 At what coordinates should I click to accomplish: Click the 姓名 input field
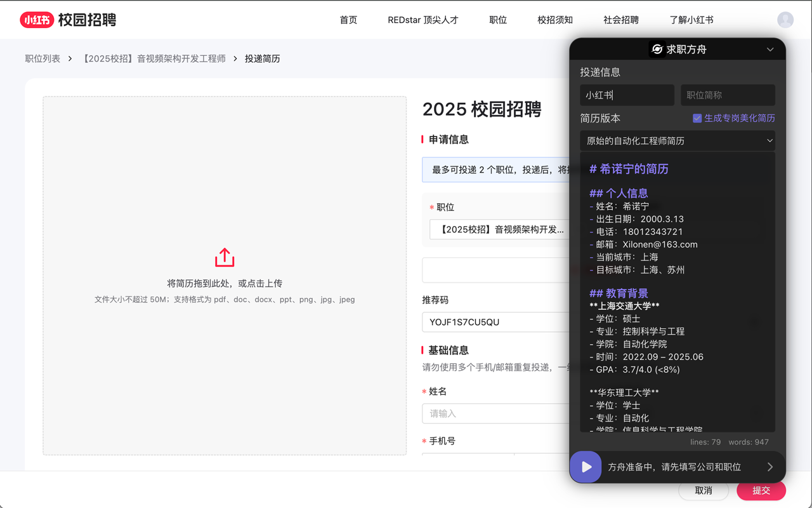tap(495, 413)
